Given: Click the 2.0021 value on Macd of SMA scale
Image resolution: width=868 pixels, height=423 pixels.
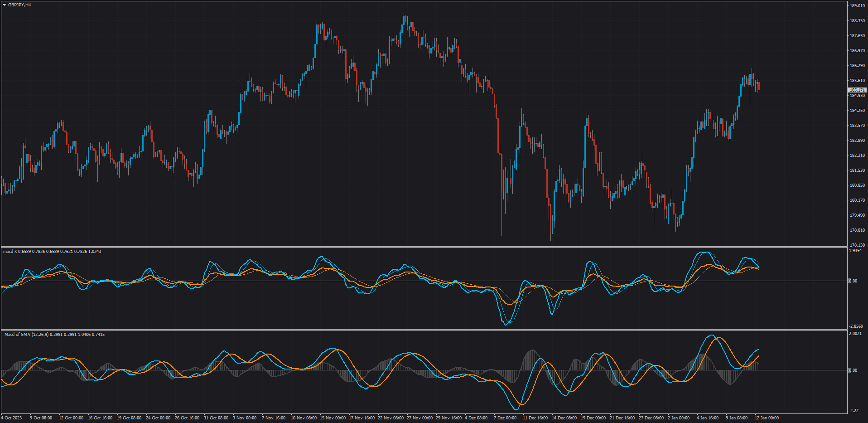Looking at the screenshot, I should (855, 334).
